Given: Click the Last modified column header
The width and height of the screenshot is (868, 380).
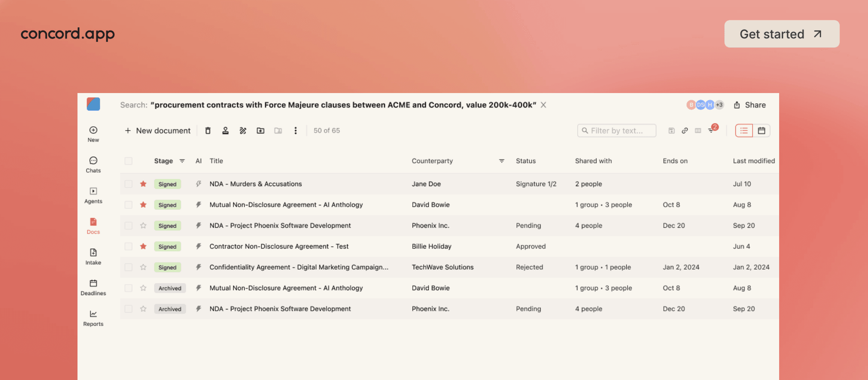Looking at the screenshot, I should pyautogui.click(x=754, y=161).
